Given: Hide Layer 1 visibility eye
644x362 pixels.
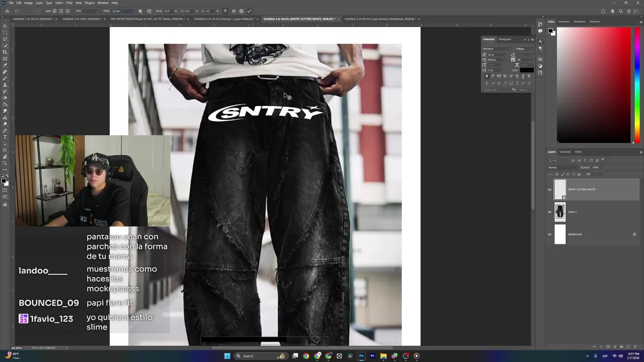Looking at the screenshot, I should point(549,212).
